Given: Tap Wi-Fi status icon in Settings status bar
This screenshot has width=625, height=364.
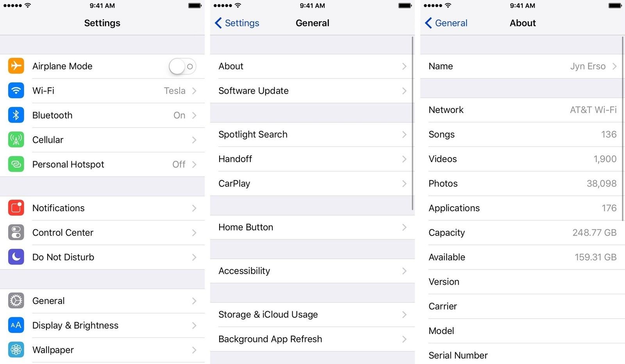Looking at the screenshot, I should 28,5.
